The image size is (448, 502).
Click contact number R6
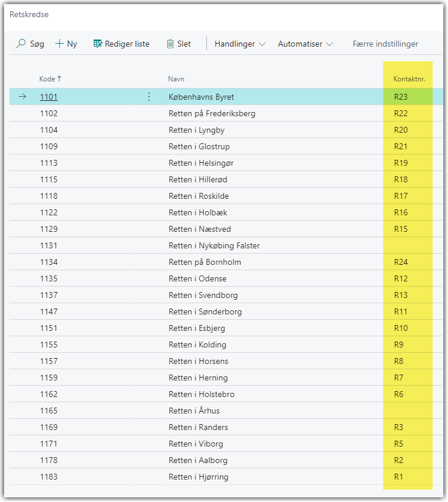click(x=398, y=394)
